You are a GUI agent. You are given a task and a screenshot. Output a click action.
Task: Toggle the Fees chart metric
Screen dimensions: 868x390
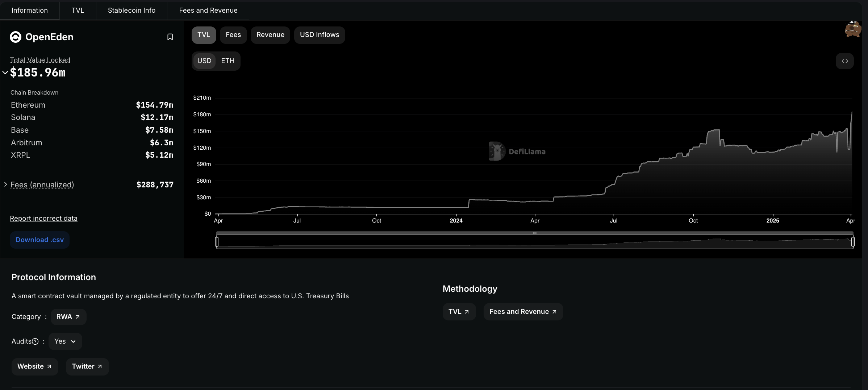[233, 35]
